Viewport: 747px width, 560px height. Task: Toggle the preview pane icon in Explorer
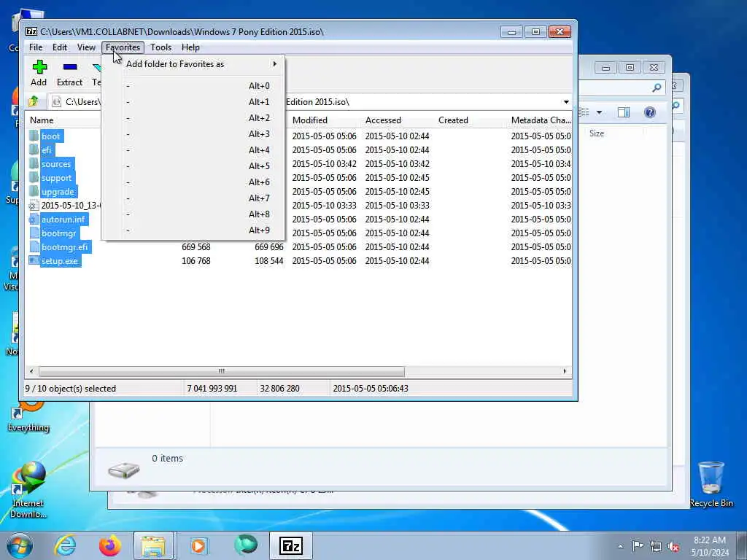(624, 112)
